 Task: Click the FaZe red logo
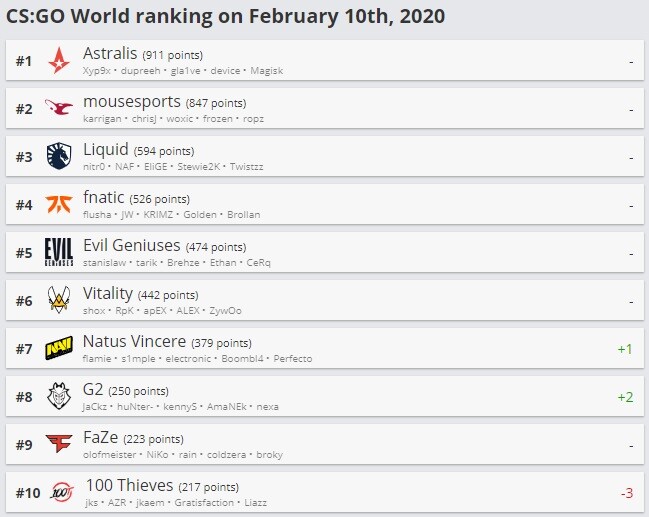click(x=59, y=444)
